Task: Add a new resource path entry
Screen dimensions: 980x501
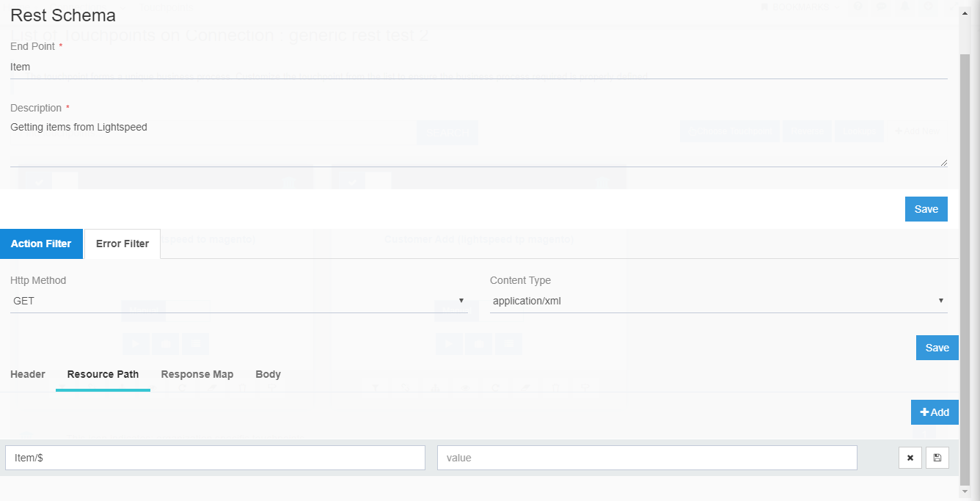Action: point(935,412)
